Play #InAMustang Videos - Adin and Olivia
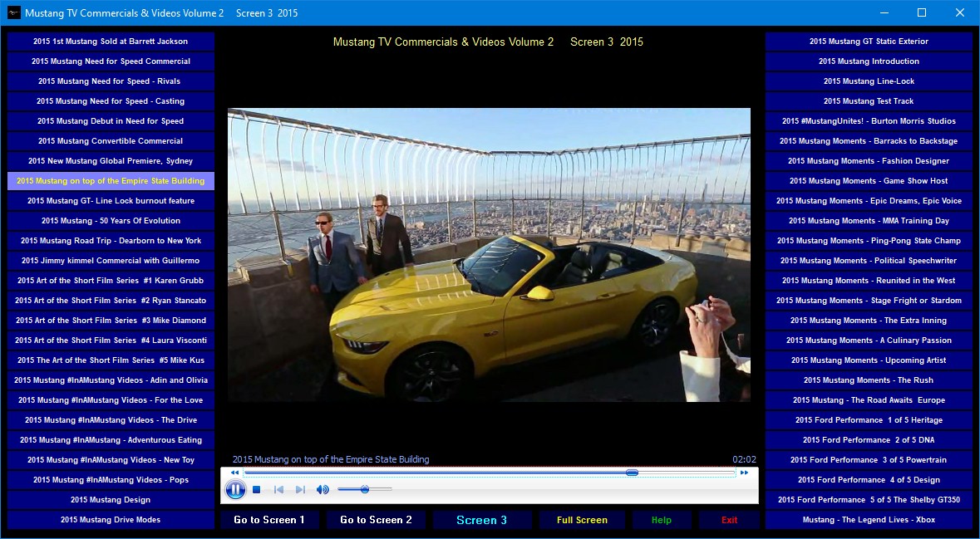This screenshot has height=539, width=980. [x=111, y=380]
